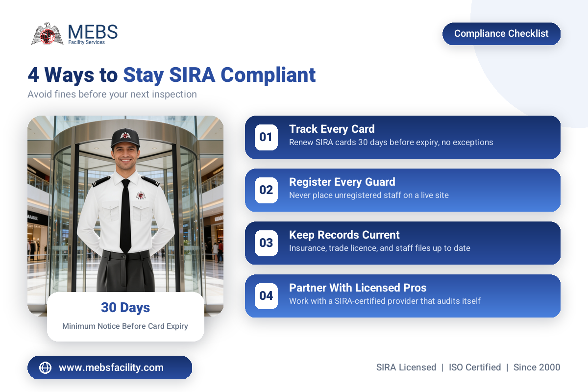This screenshot has height=392, width=588.
Task: Click the 03 number badge
Action: (x=266, y=243)
